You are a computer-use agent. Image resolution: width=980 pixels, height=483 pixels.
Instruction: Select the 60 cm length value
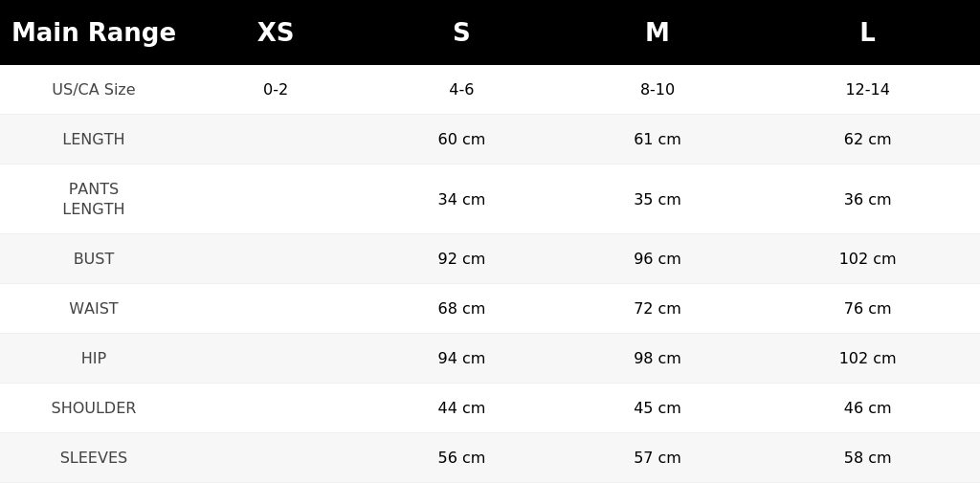point(461,140)
